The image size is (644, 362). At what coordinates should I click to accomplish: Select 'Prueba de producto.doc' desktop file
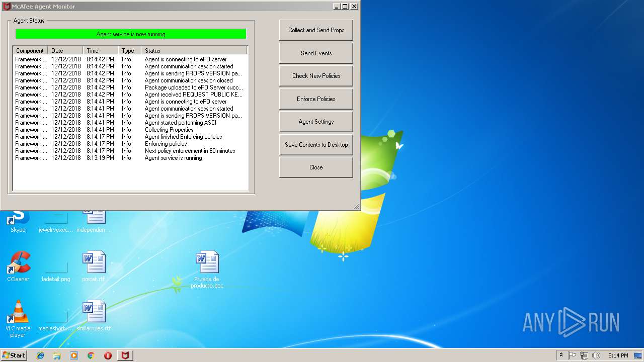(207, 269)
